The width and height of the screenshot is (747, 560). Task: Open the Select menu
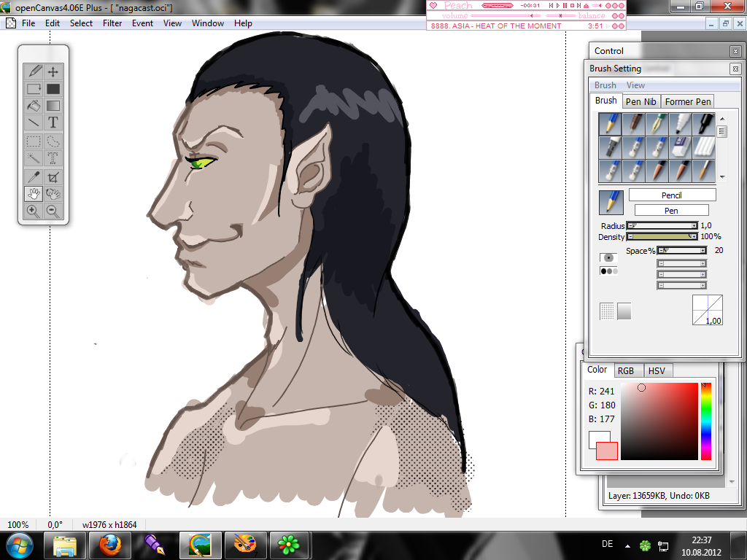[x=81, y=23]
